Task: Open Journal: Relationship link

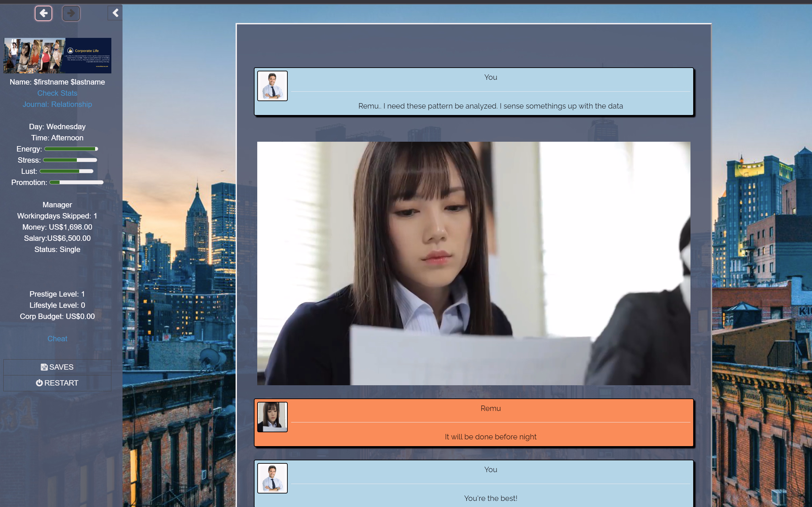Action: pos(57,104)
